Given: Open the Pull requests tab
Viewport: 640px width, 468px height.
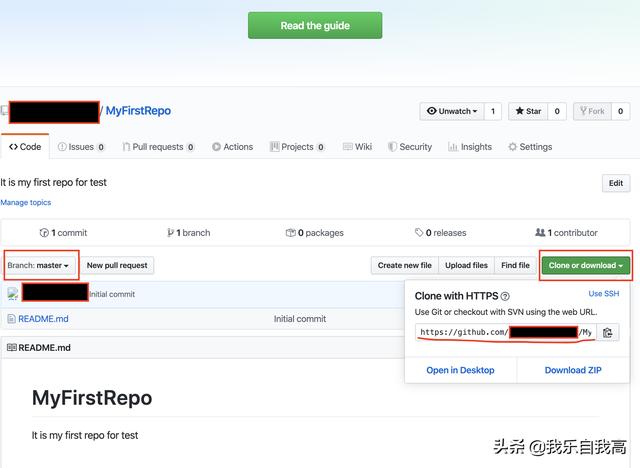Looking at the screenshot, I should pyautogui.click(x=158, y=147).
